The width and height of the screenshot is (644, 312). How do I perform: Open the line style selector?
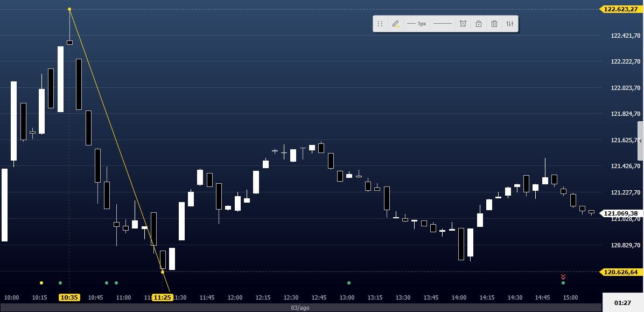pos(443,24)
